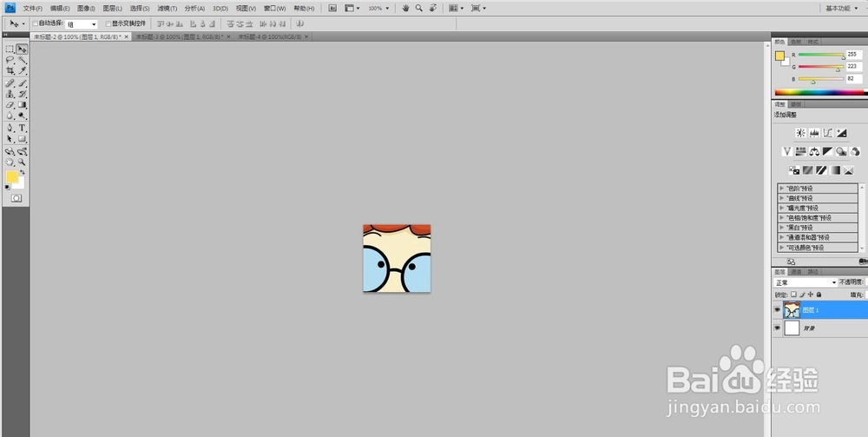Add Black & White adjustment
The height and width of the screenshot is (437, 868).
(x=828, y=151)
